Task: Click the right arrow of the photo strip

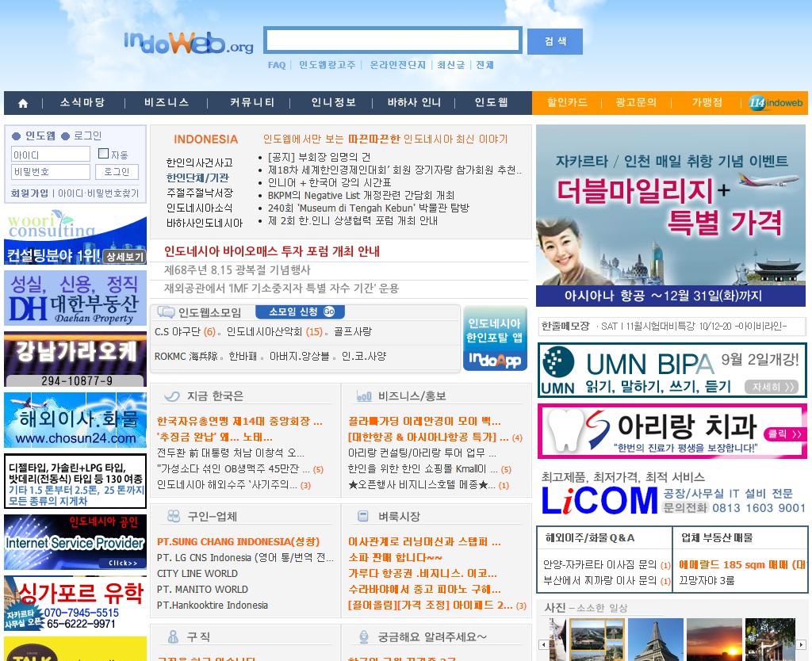Action: pos(801,644)
